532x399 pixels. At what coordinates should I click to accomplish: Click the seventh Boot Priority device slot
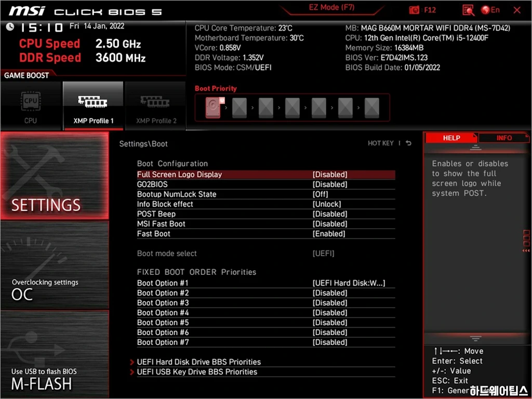coord(372,108)
